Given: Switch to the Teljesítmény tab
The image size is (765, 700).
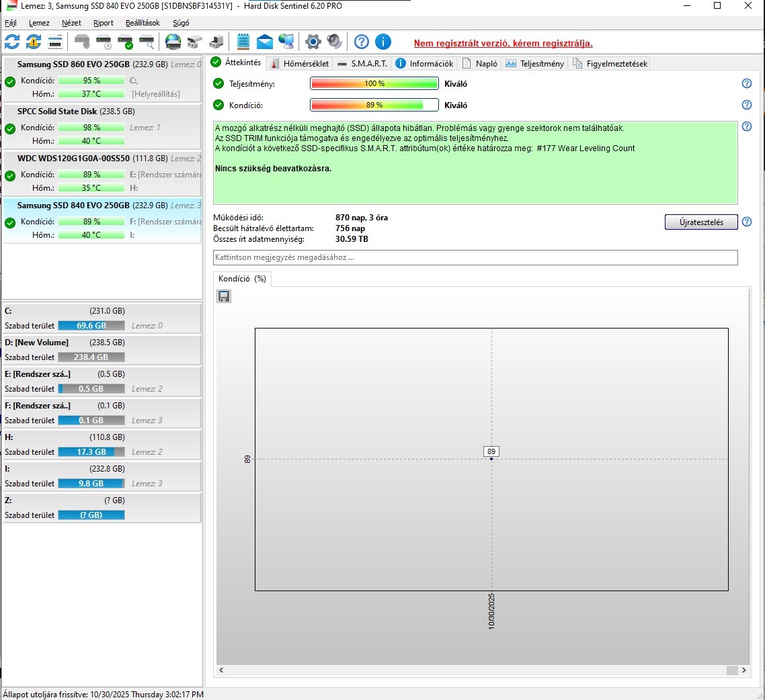Looking at the screenshot, I should [x=535, y=63].
